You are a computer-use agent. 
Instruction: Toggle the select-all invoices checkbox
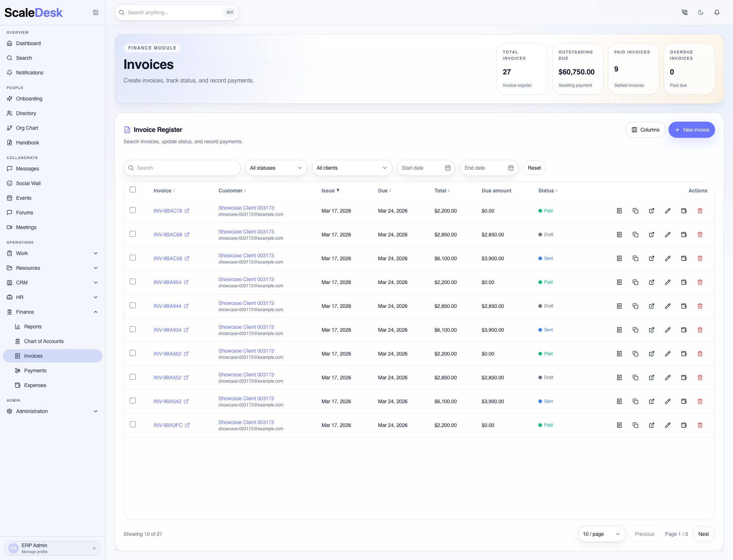133,189
